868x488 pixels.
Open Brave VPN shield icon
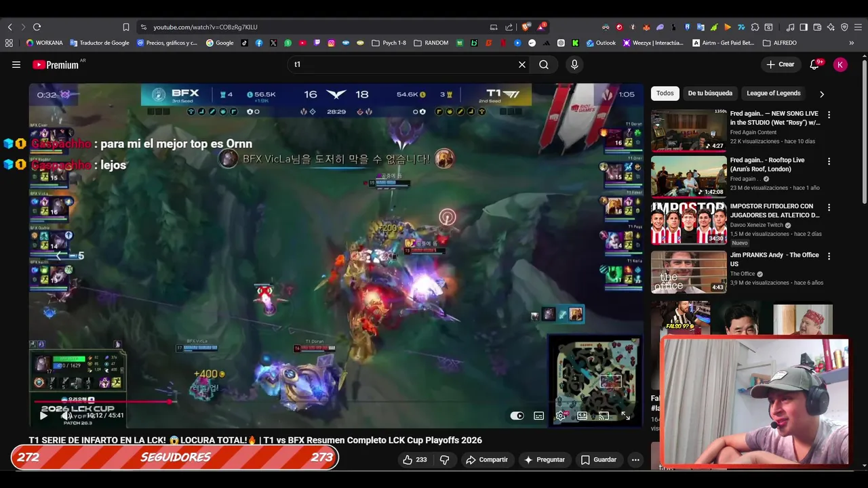point(844,27)
